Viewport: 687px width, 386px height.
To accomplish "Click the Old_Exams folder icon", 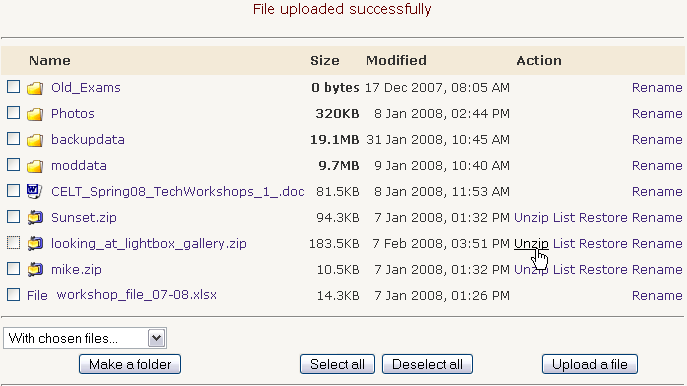I will click(x=35, y=88).
